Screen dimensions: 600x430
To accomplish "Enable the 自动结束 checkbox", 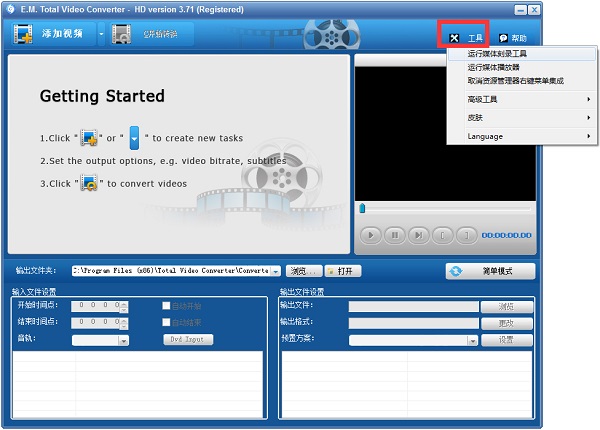I will [167, 323].
